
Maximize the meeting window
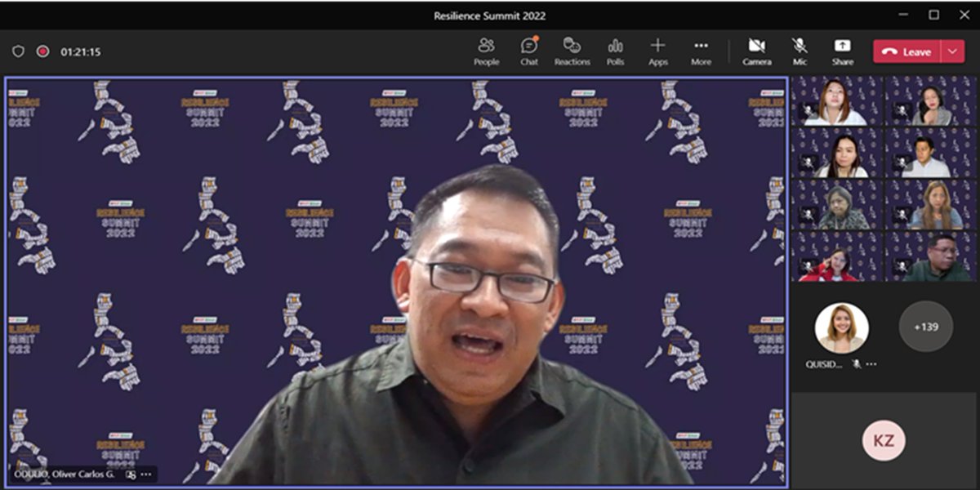933,15
